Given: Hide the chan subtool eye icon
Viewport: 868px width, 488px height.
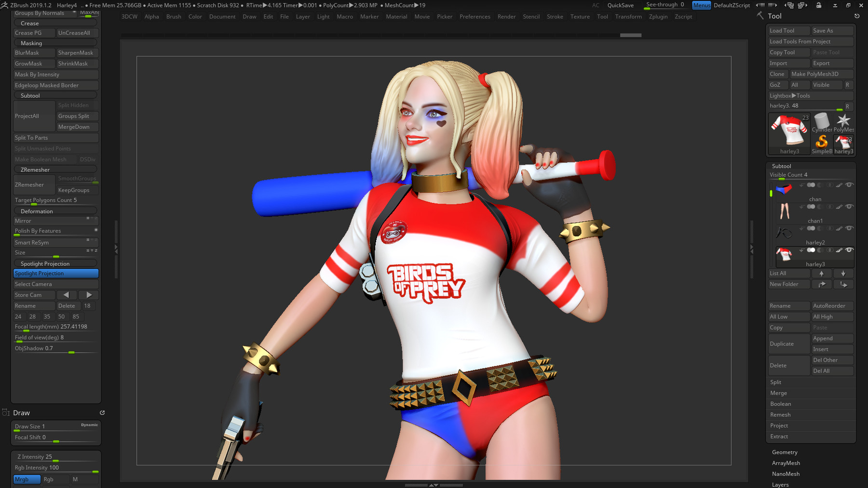Looking at the screenshot, I should (849, 185).
